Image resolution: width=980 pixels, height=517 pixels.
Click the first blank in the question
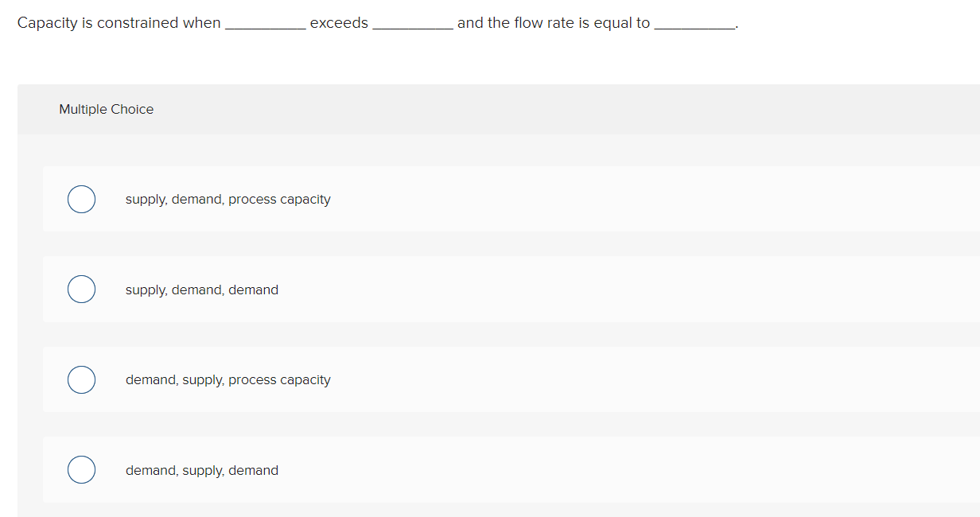click(x=264, y=24)
